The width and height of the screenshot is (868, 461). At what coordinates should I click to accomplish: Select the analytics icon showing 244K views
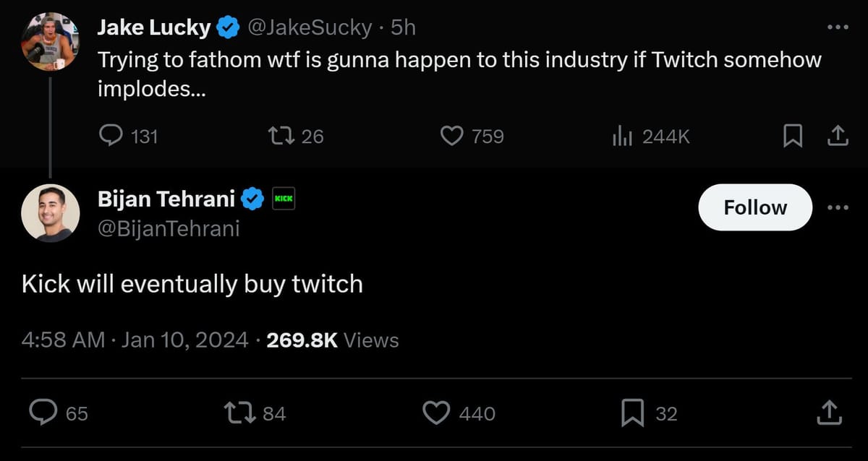pyautogui.click(x=623, y=136)
